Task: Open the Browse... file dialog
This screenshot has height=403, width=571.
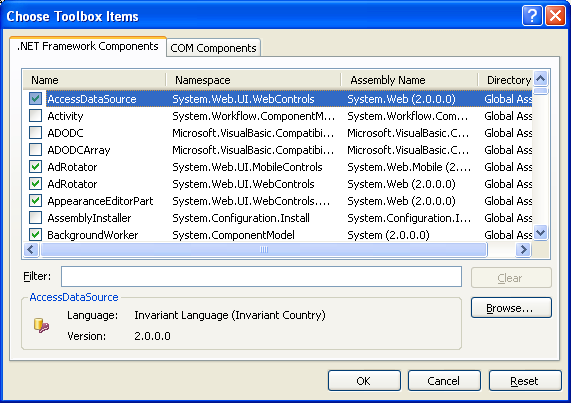Action: [x=511, y=308]
